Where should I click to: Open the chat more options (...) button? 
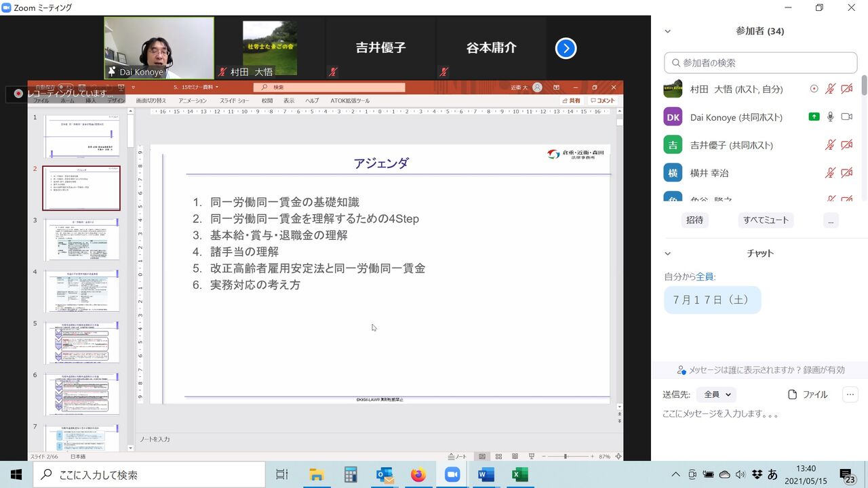850,394
